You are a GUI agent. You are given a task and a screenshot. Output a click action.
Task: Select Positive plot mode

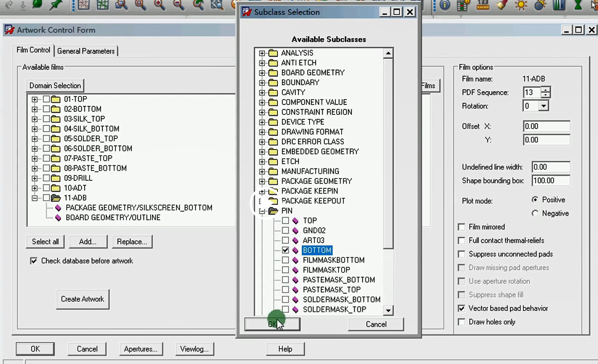coord(535,200)
